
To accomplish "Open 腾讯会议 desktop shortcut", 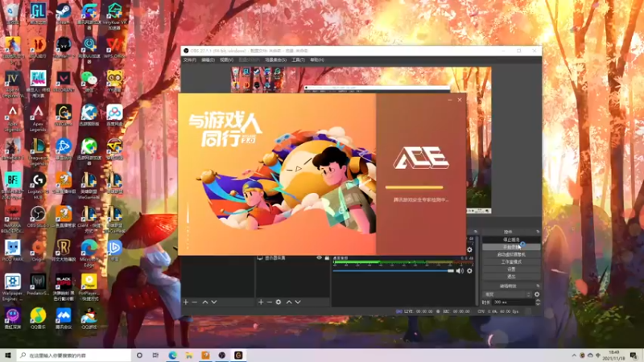I will click(x=64, y=319).
